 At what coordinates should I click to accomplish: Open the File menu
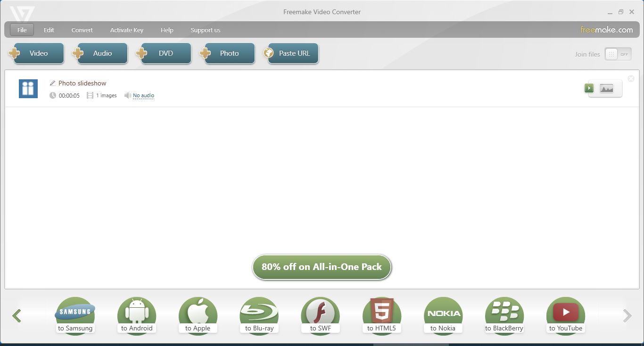tap(22, 30)
